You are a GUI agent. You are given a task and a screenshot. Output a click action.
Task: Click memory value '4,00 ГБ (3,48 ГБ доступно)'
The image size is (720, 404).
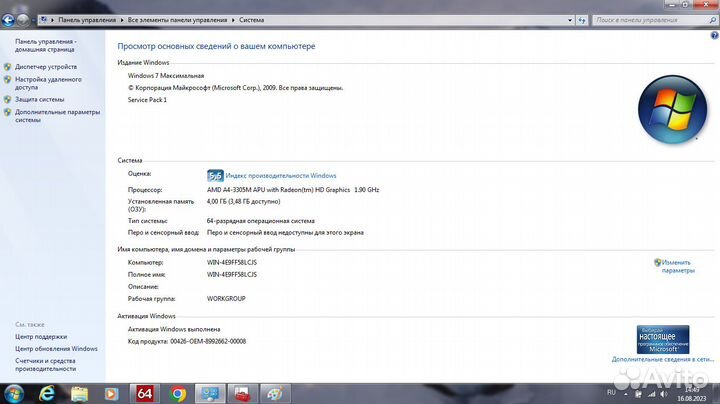(x=243, y=201)
